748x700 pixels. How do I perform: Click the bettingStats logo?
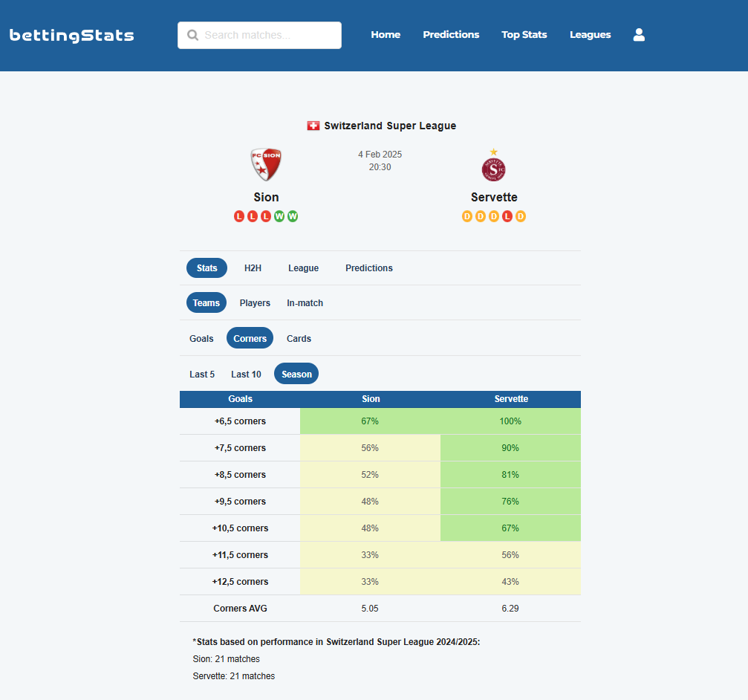[71, 36]
